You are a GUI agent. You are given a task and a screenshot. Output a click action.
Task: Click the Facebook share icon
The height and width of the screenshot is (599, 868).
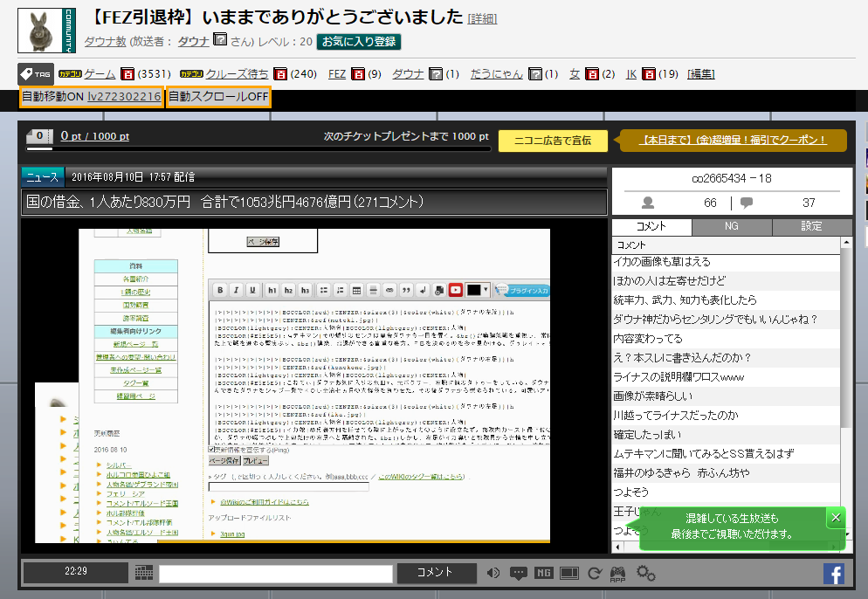tap(834, 573)
